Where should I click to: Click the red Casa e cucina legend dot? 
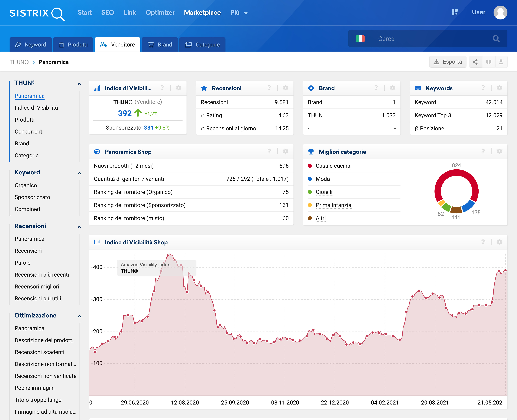(310, 166)
